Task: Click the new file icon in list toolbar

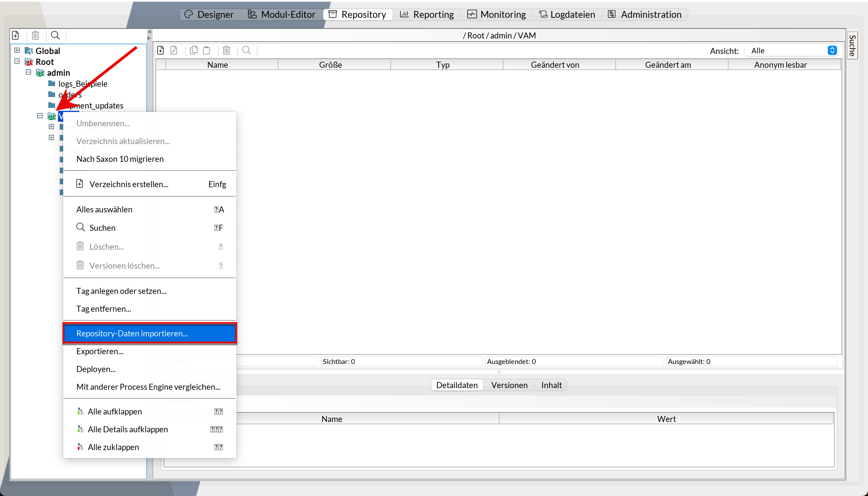Action: tap(160, 51)
